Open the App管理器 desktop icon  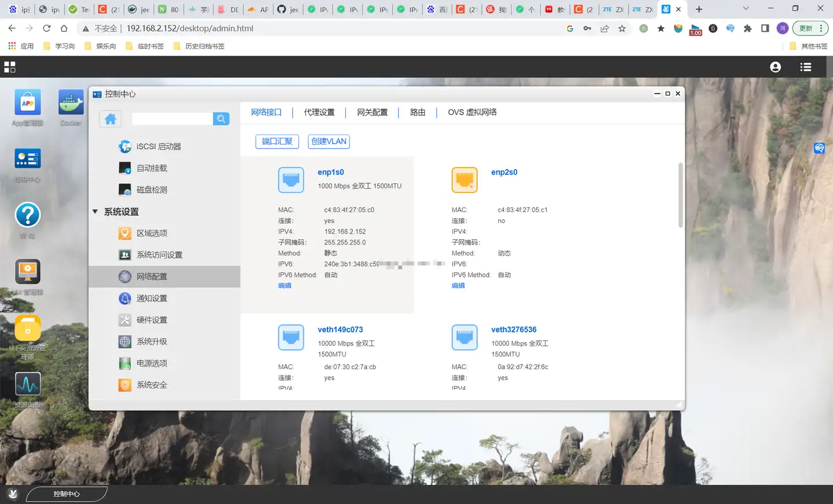pyautogui.click(x=27, y=103)
